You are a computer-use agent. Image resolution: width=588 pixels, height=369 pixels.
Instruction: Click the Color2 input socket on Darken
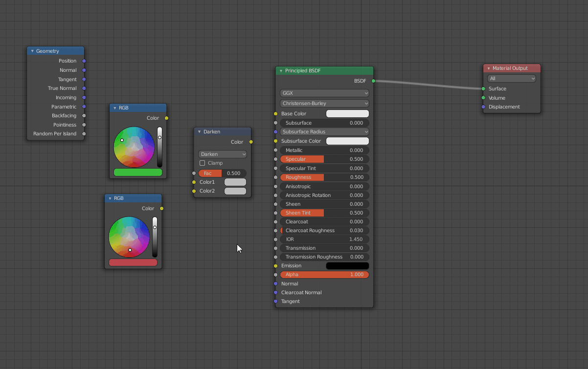click(x=194, y=191)
